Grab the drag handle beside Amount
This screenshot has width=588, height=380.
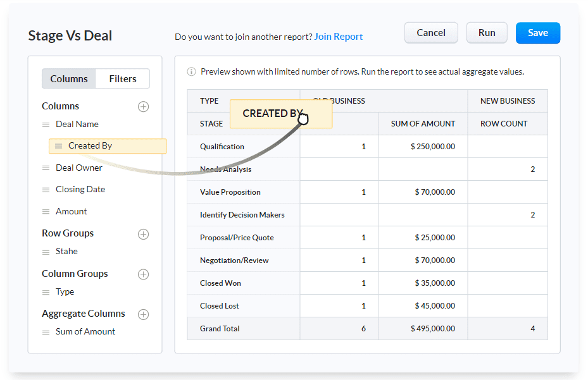[46, 212]
